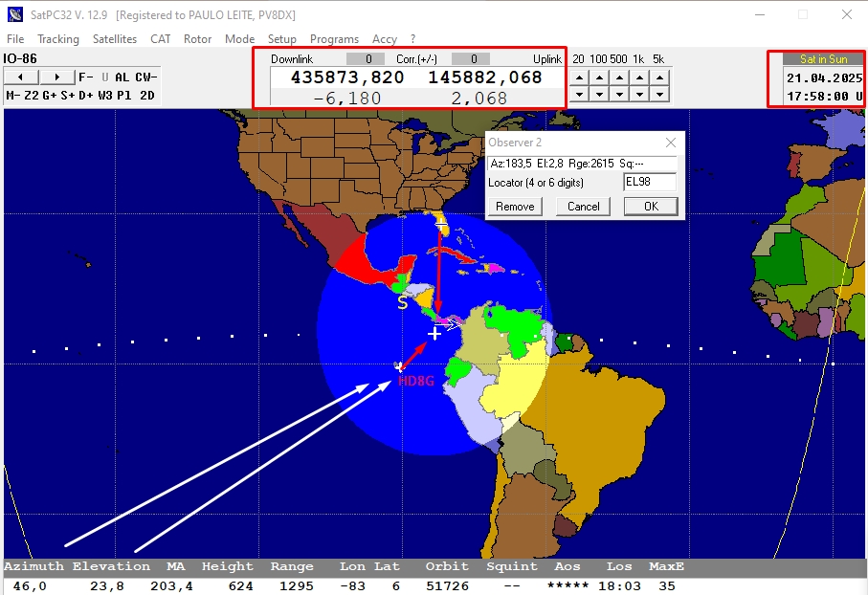
Task: Click the time 17:58:00 display
Action: (x=824, y=97)
